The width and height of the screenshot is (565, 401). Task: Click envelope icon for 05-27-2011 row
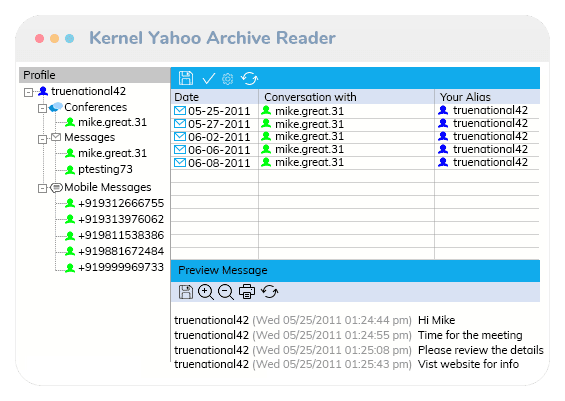tap(180, 124)
